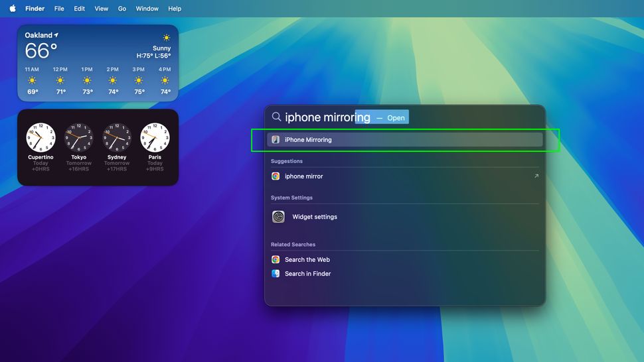Click the iPhone Mirroring app icon
Viewport: 644px width, 362px height.
(276, 140)
